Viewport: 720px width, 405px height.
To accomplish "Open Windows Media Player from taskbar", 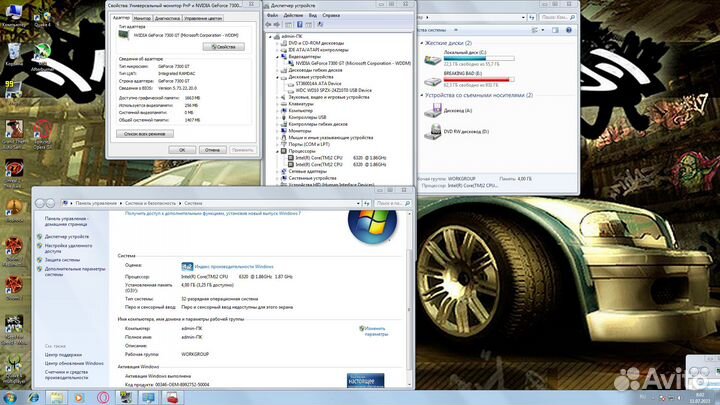I will 79,398.
